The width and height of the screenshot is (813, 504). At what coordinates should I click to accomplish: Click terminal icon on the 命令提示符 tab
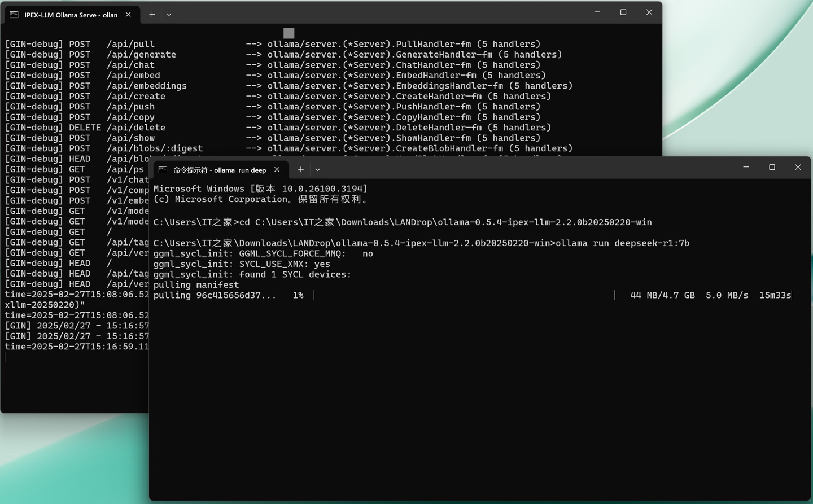tap(163, 170)
